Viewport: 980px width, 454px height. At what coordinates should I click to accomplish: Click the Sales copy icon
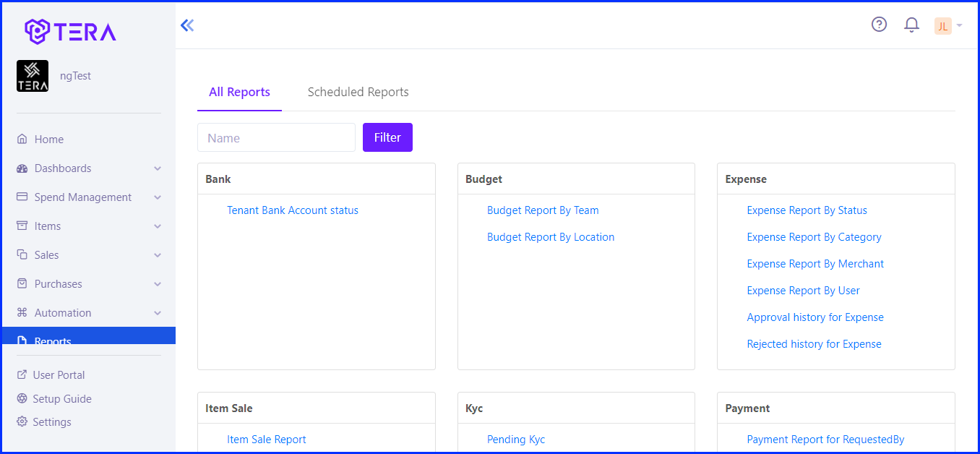coord(22,254)
